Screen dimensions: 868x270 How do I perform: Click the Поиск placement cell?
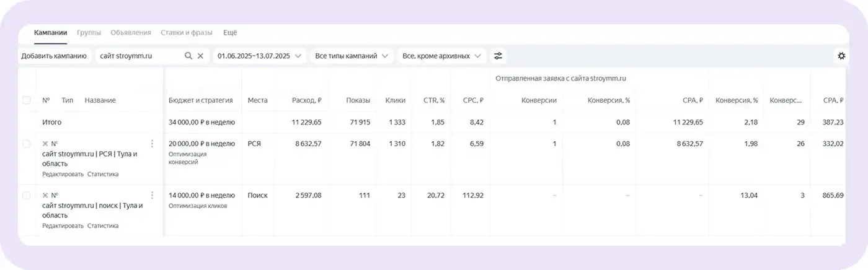257,195
